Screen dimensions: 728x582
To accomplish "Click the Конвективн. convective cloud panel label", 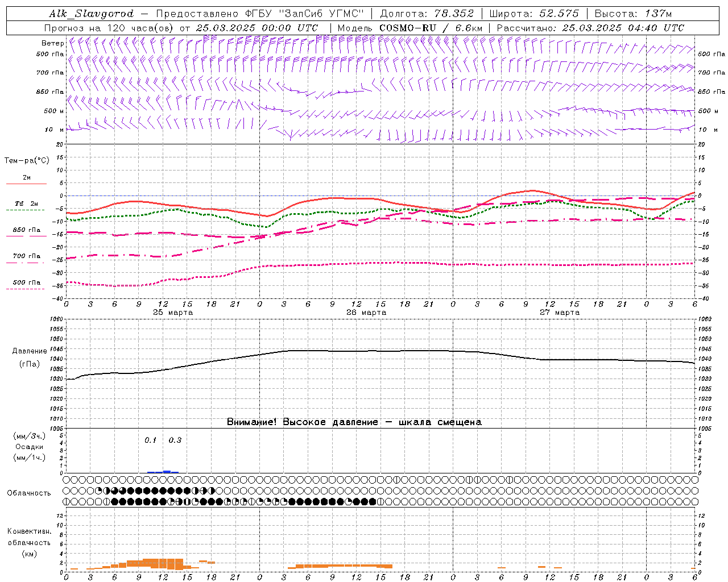I will point(29,531).
